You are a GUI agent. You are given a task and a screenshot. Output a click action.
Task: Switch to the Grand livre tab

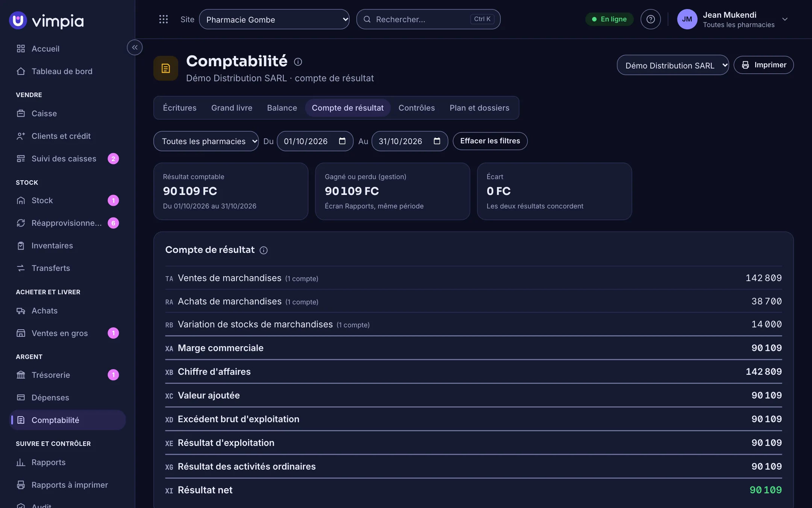232,108
